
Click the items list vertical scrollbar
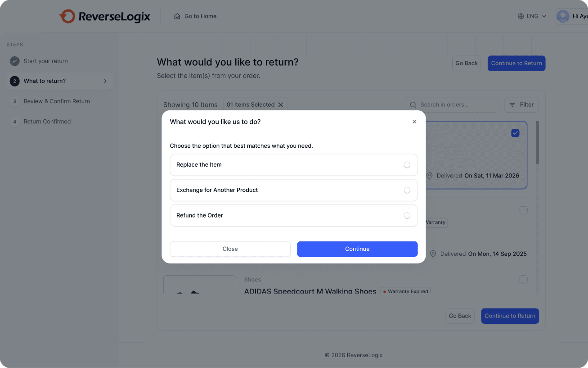537,142
